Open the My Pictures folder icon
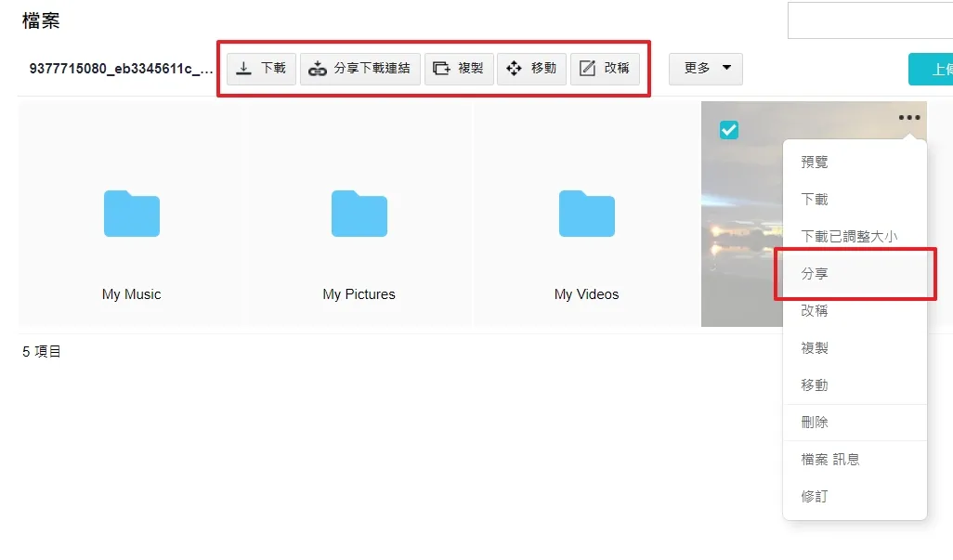This screenshot has width=953, height=560. click(x=359, y=214)
